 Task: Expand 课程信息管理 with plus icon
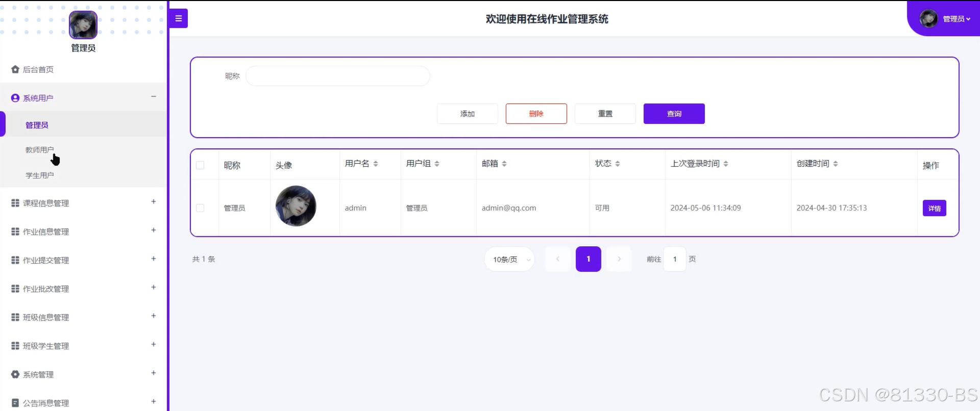(154, 201)
